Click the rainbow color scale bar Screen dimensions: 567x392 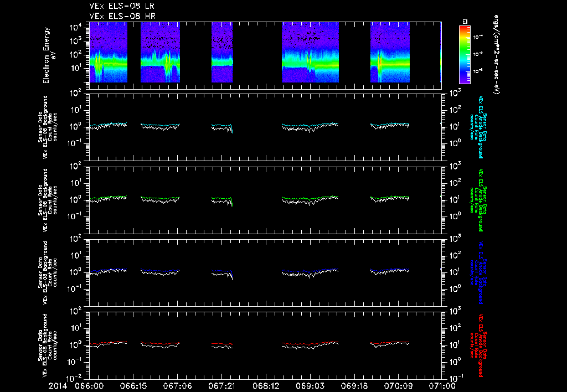[x=465, y=55]
